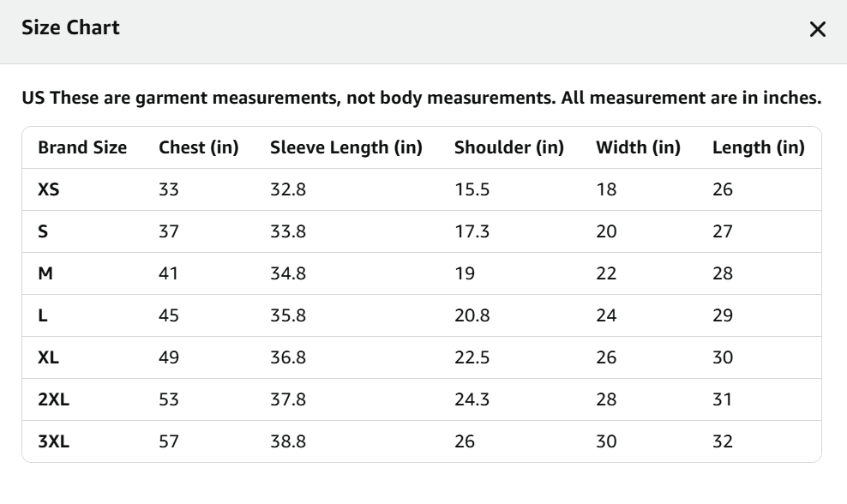Close the Size Chart dialog
Image resolution: width=847 pixels, height=504 pixels.
(818, 30)
